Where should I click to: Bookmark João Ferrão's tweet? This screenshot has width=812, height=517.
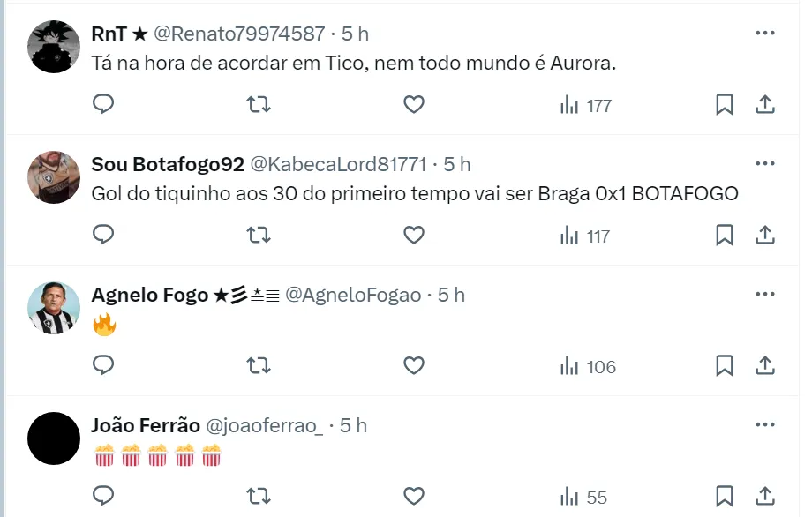724,497
